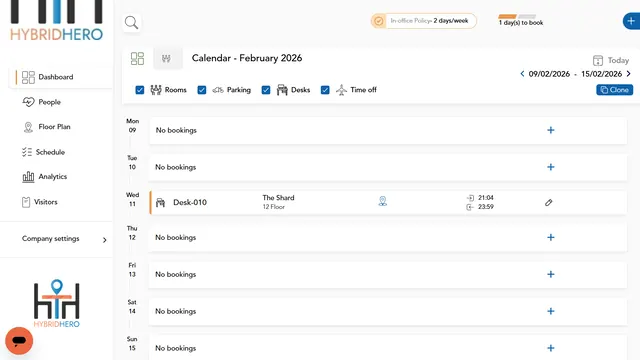Click the Clone button
This screenshot has height=360, width=640.
(x=615, y=90)
